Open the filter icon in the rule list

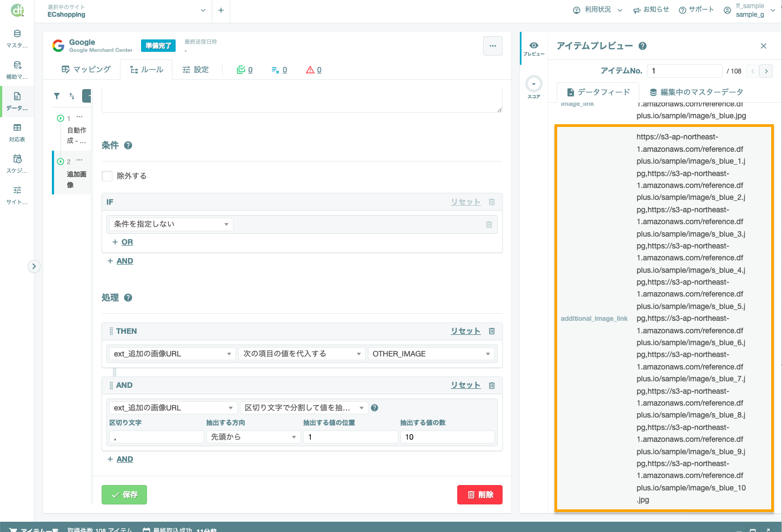click(57, 96)
